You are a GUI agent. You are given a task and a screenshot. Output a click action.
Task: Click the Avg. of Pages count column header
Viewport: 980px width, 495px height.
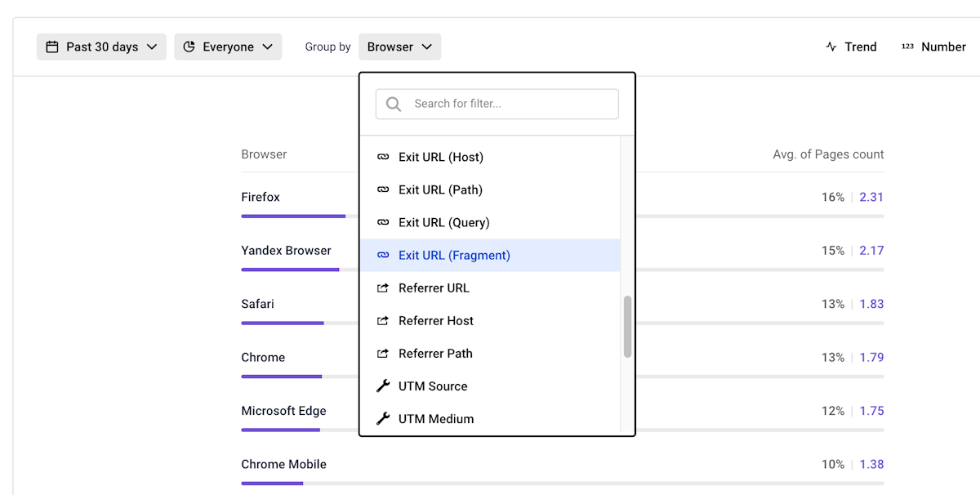pos(828,154)
